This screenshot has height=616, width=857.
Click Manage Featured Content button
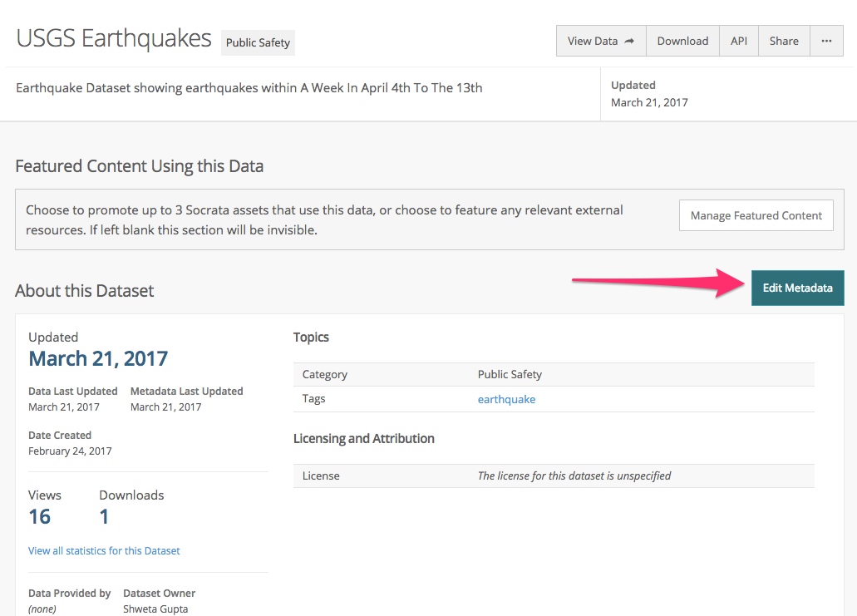(756, 215)
